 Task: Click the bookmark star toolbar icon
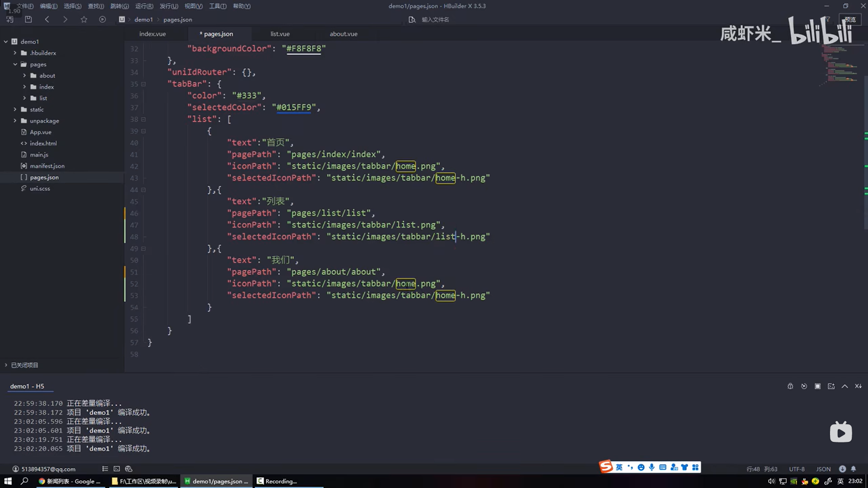tap(84, 19)
